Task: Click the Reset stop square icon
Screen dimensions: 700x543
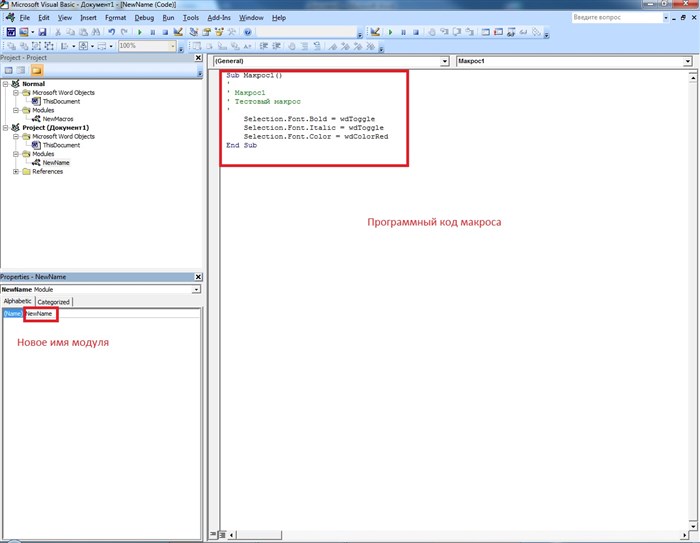Action: click(165, 32)
